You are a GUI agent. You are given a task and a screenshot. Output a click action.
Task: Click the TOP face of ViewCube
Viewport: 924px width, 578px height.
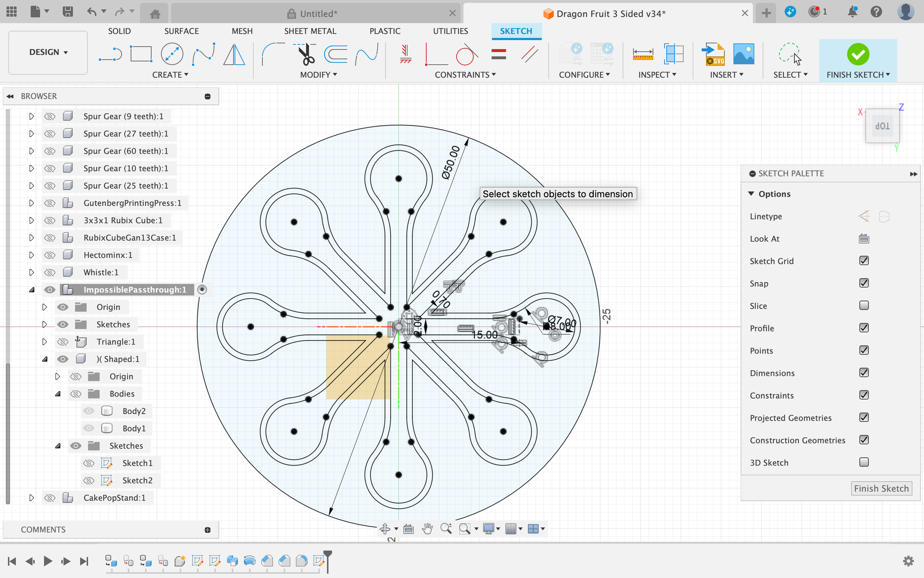882,126
